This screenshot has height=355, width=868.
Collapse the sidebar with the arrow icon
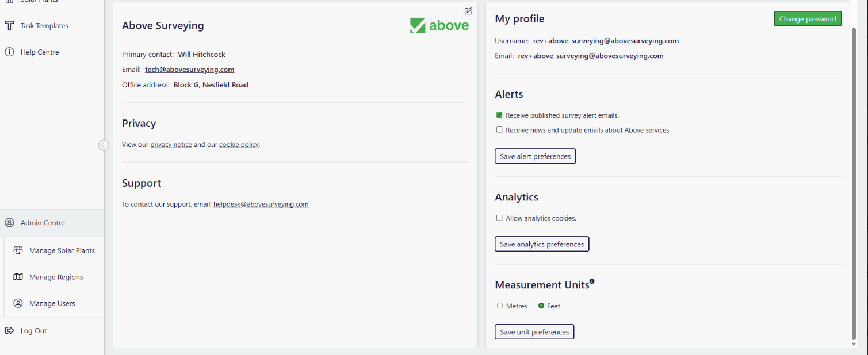pos(104,145)
